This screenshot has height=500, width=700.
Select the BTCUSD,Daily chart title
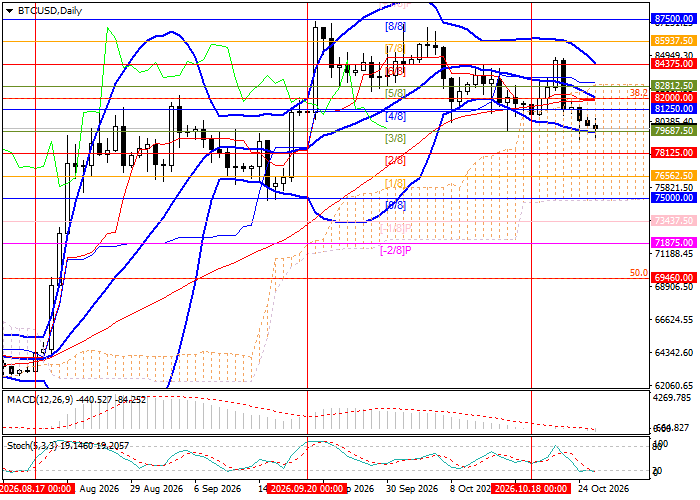(x=50, y=11)
